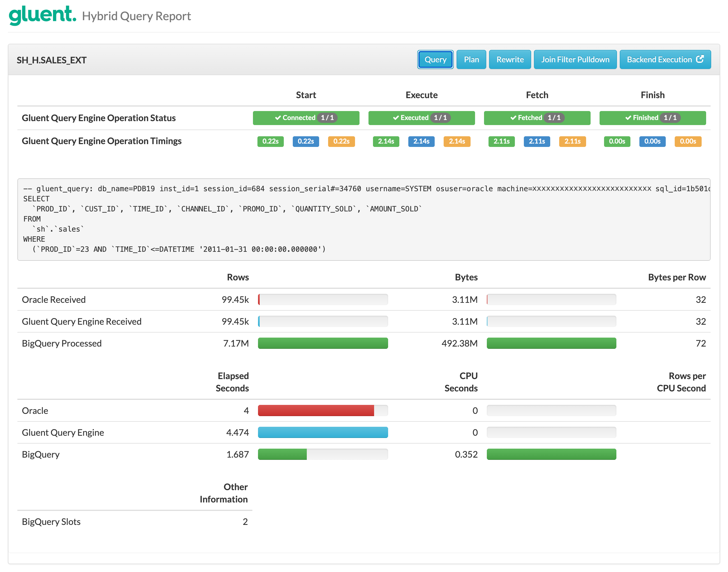The height and width of the screenshot is (572, 728).
Task: Click the BigQuery Processed rows green bar
Action: [323, 343]
